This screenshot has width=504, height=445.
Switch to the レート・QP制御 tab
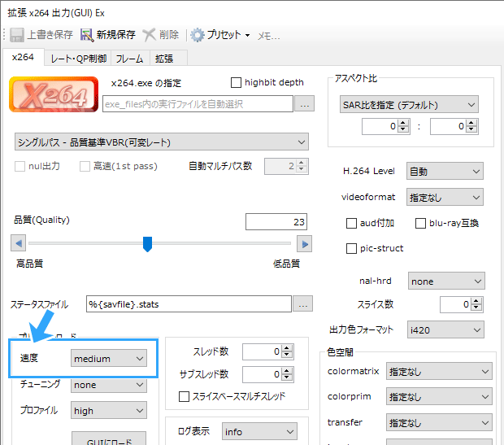pyautogui.click(x=78, y=59)
